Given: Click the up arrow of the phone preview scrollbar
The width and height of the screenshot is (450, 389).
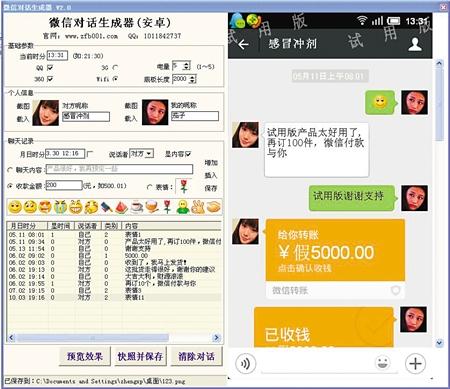Looking at the screenshot, I should [439, 63].
